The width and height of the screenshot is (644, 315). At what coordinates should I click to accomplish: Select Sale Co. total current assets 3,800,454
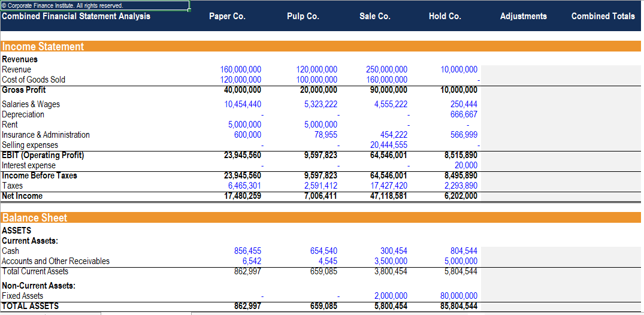[391, 271]
